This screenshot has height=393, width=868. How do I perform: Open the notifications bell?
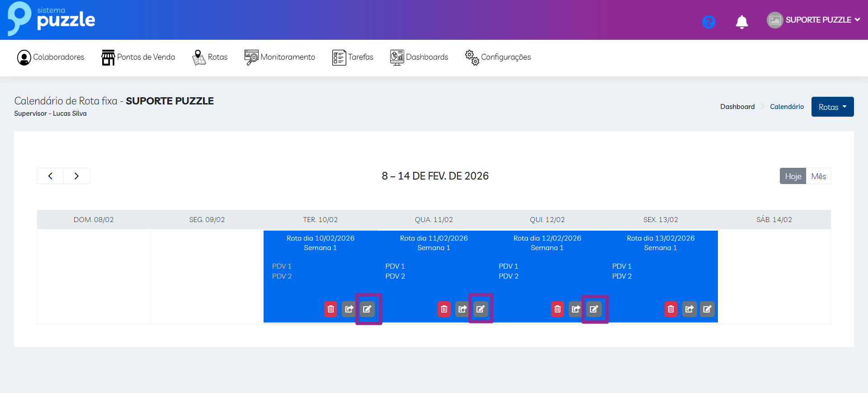tap(741, 22)
